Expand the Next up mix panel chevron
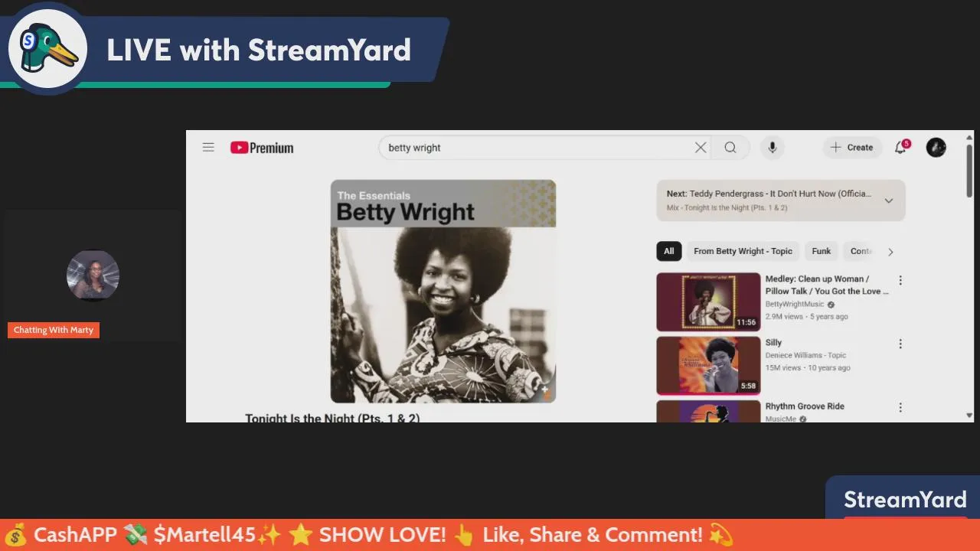This screenshot has height=551, width=980. point(888,201)
